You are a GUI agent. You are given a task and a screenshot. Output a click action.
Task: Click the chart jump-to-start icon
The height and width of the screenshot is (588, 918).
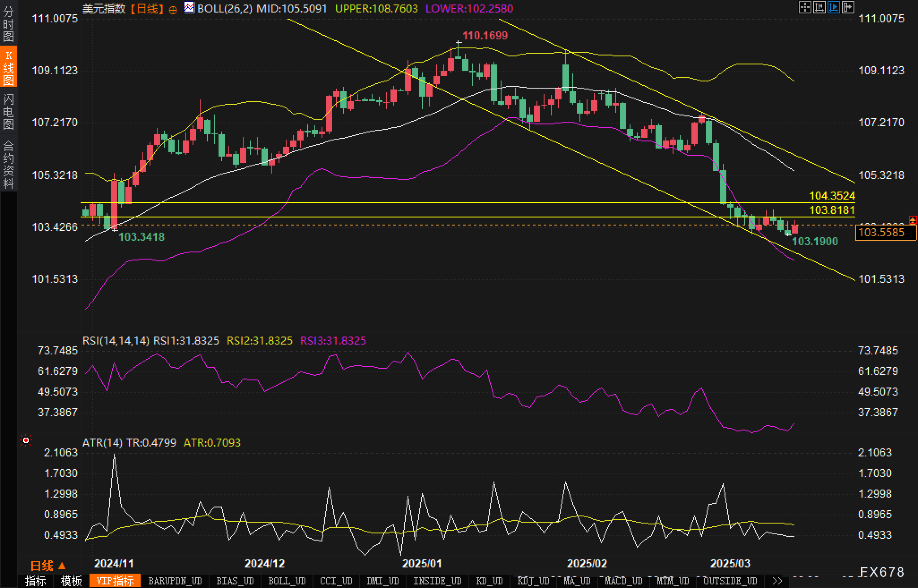coord(819,8)
